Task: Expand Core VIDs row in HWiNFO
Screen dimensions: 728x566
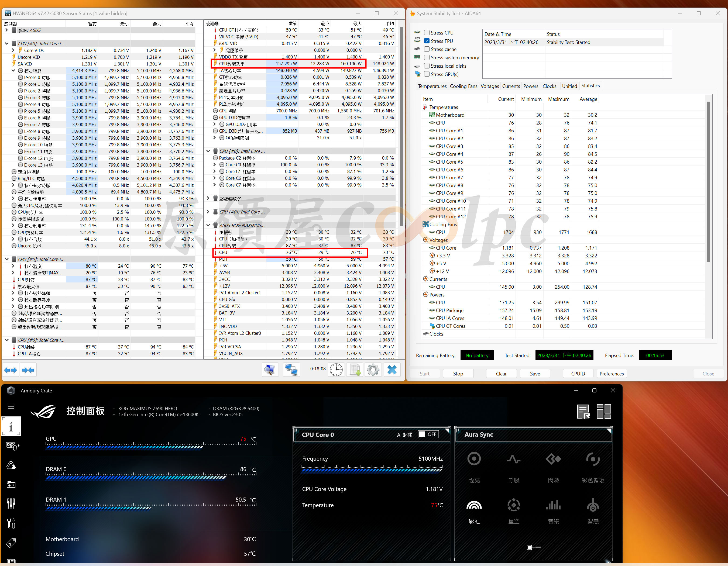Action: point(13,50)
